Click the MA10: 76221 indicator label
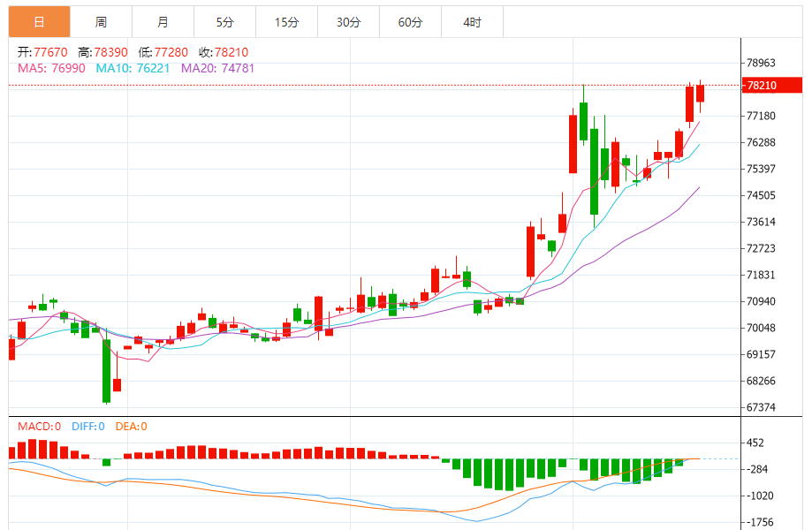812x530 pixels. [x=134, y=68]
